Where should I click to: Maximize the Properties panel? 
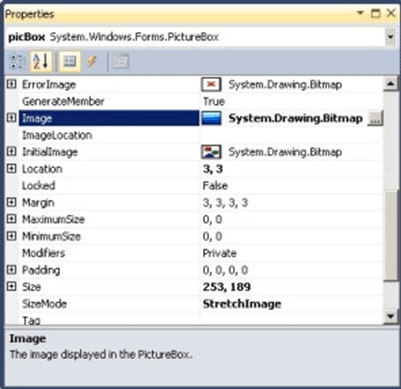pyautogui.click(x=376, y=14)
